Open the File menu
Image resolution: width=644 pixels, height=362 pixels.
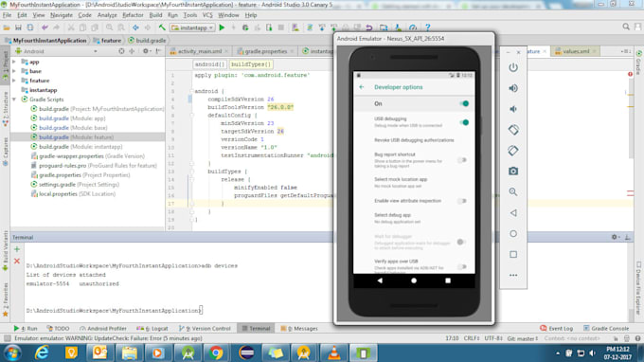7,15
